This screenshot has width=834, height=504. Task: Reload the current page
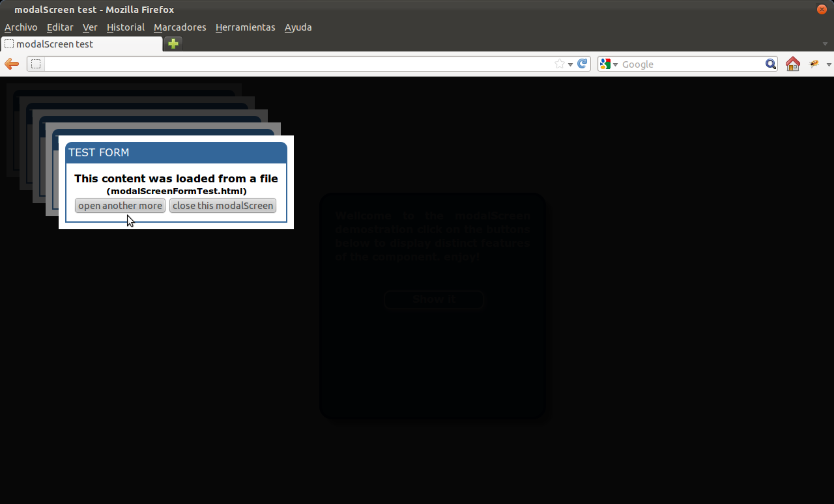582,64
